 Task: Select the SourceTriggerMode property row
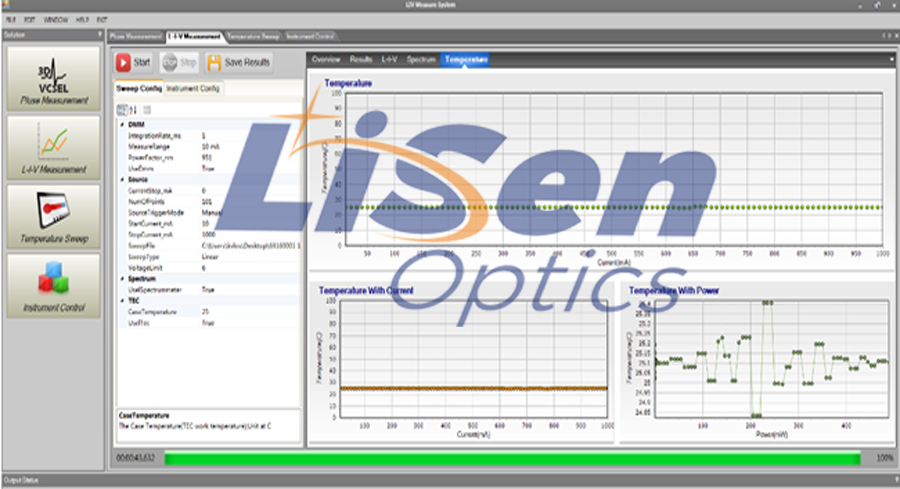(209, 213)
